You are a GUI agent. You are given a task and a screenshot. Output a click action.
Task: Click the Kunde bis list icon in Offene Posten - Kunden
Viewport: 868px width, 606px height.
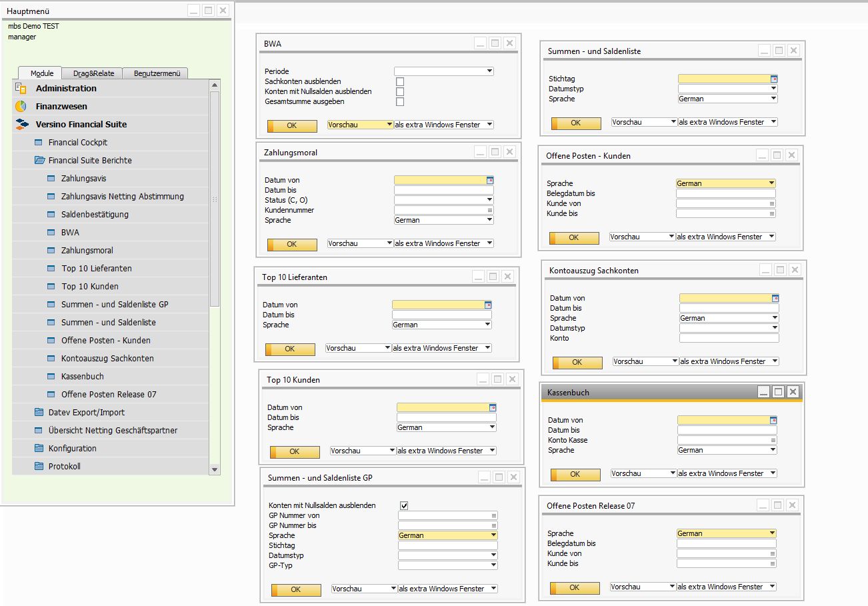click(772, 213)
